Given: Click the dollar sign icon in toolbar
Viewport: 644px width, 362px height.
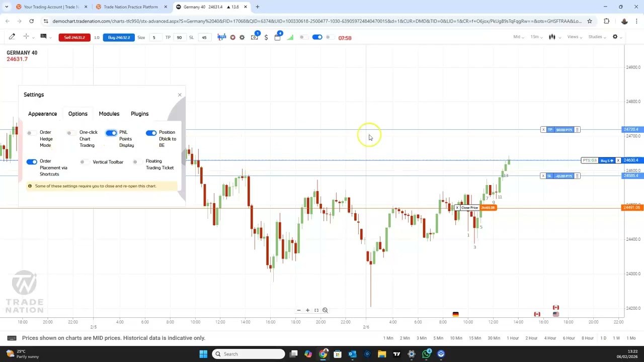Looking at the screenshot, I should tap(266, 38).
